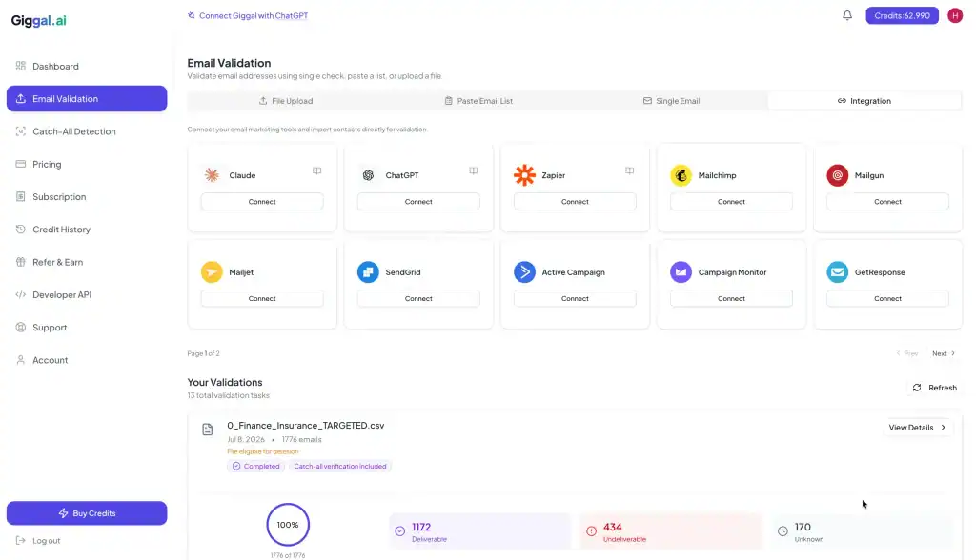Click the File eligible for deletion text
This screenshot has width=976, height=560.
coord(263,451)
